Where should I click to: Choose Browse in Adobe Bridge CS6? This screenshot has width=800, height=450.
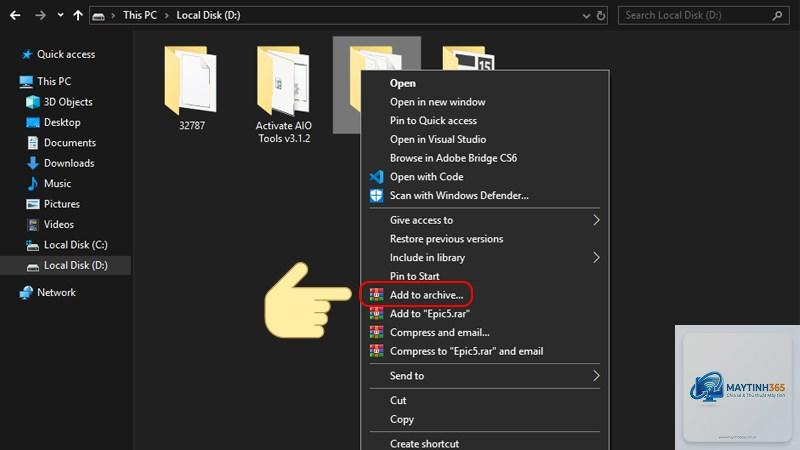[453, 158]
